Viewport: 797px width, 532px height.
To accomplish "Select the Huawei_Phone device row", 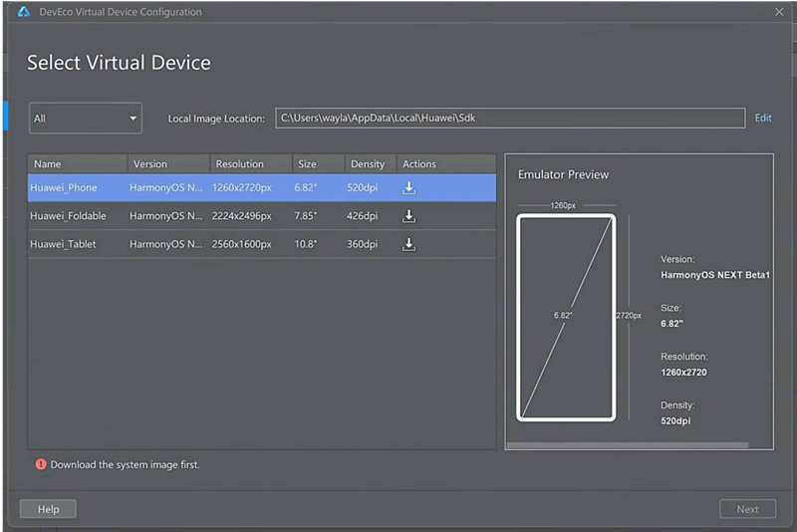I will [262, 187].
